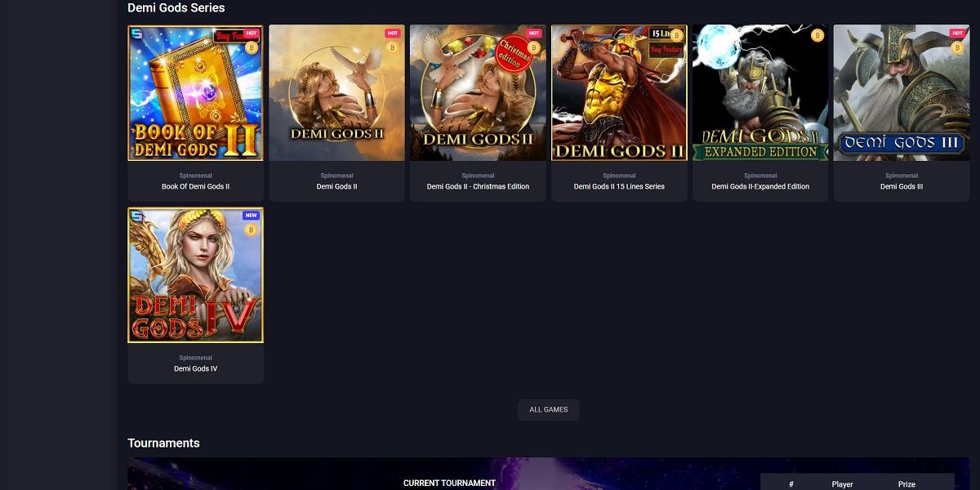Open Demi Gods II 15 Lines thumbnail
This screenshot has height=490, width=980.
pyautogui.click(x=619, y=92)
